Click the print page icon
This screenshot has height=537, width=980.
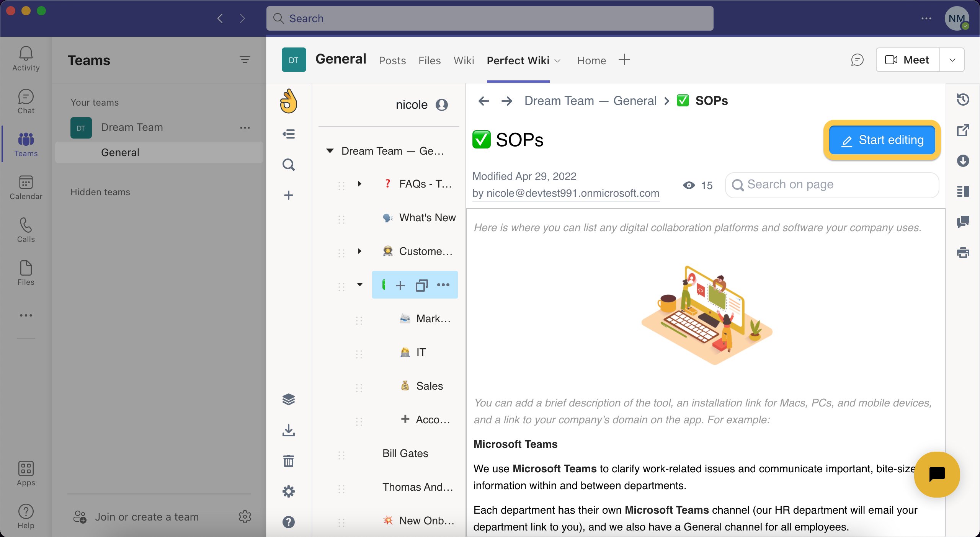point(963,253)
